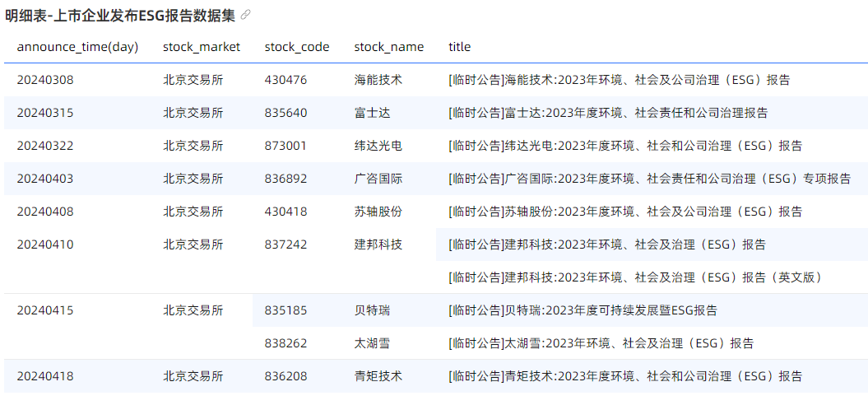
Task: Click stock code 836892
Action: point(285,179)
